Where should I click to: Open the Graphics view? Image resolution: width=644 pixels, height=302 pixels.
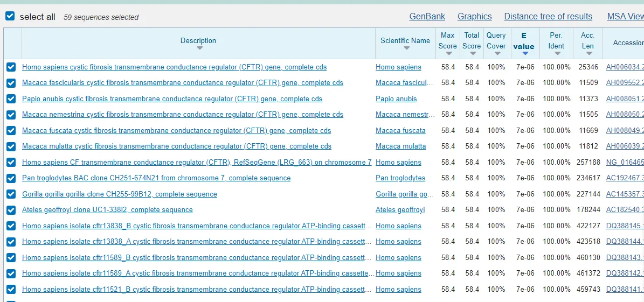click(x=475, y=17)
